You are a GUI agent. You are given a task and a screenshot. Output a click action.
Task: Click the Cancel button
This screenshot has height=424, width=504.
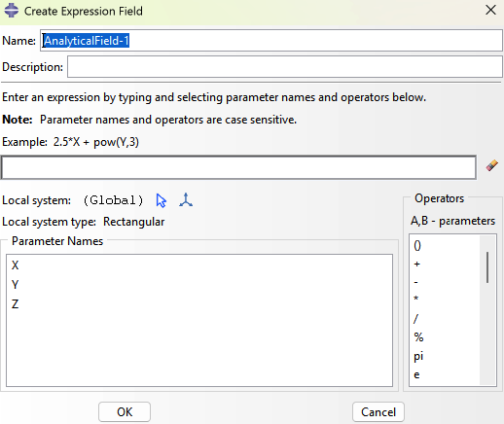point(378,412)
